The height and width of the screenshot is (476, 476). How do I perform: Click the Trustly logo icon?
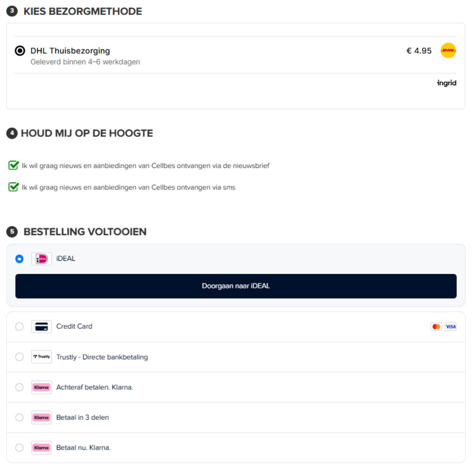coord(42,357)
